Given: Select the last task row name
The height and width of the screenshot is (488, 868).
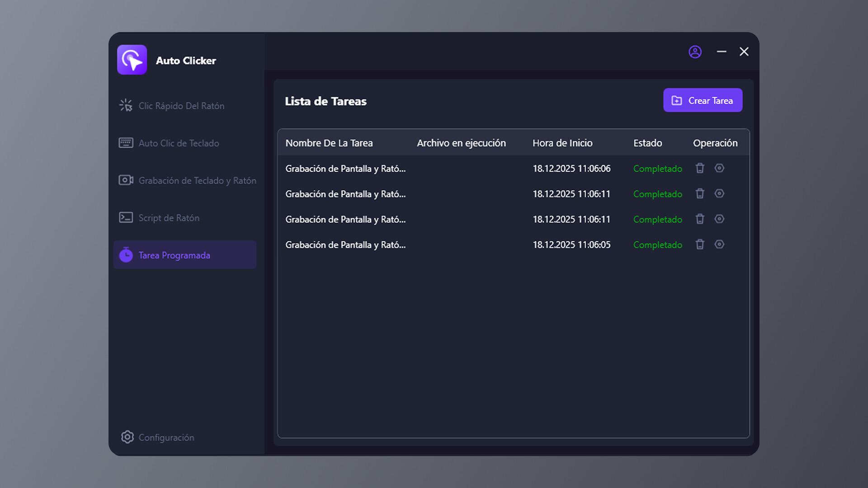Looking at the screenshot, I should pos(345,245).
